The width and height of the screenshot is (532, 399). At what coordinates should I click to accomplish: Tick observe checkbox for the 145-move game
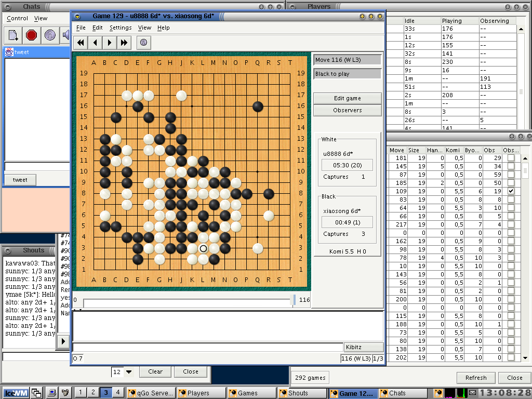pyautogui.click(x=511, y=166)
